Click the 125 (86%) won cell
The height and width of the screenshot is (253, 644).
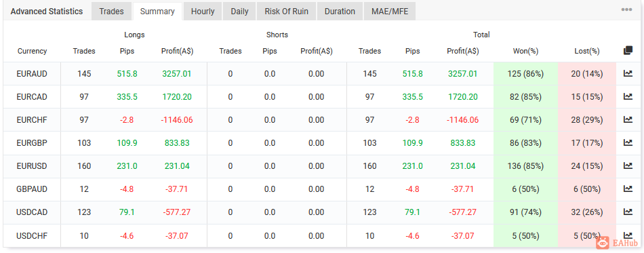526,74
